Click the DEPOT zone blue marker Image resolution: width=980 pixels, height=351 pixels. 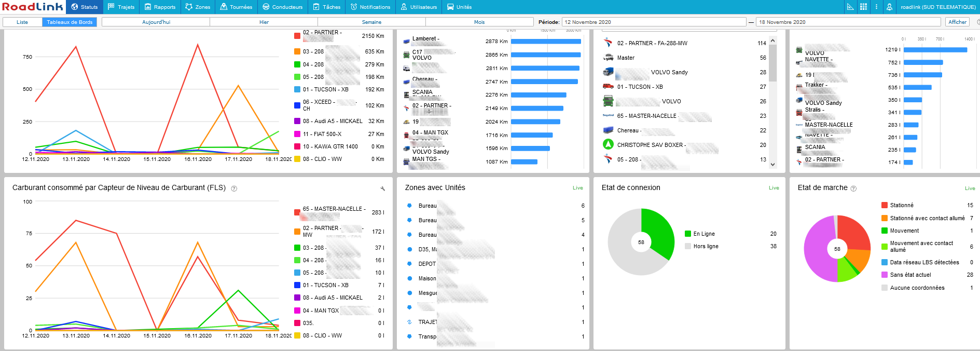409,264
